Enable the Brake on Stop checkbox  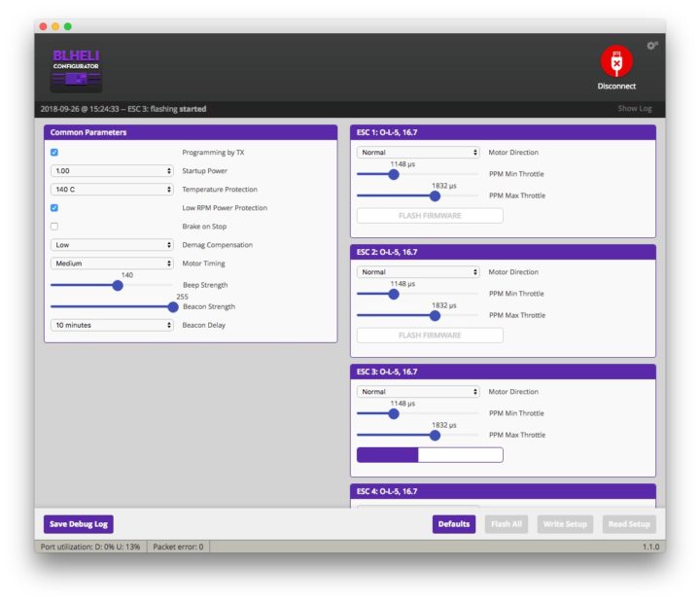coord(54,227)
